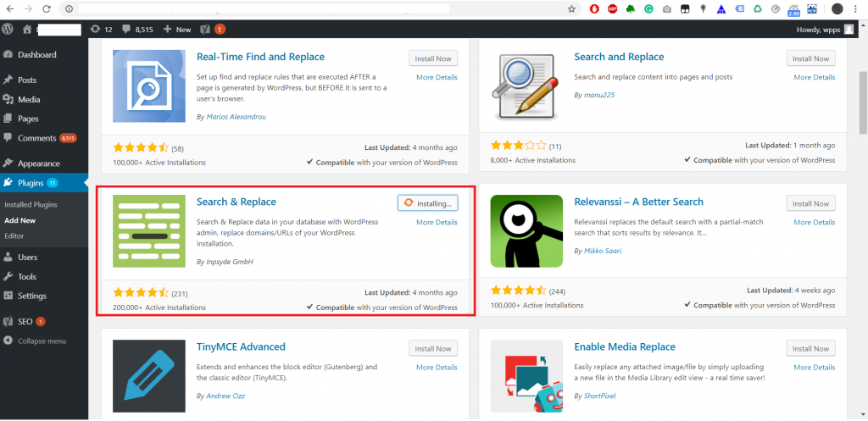
Task: Install TinyMCE Advanced now
Action: coord(433,348)
